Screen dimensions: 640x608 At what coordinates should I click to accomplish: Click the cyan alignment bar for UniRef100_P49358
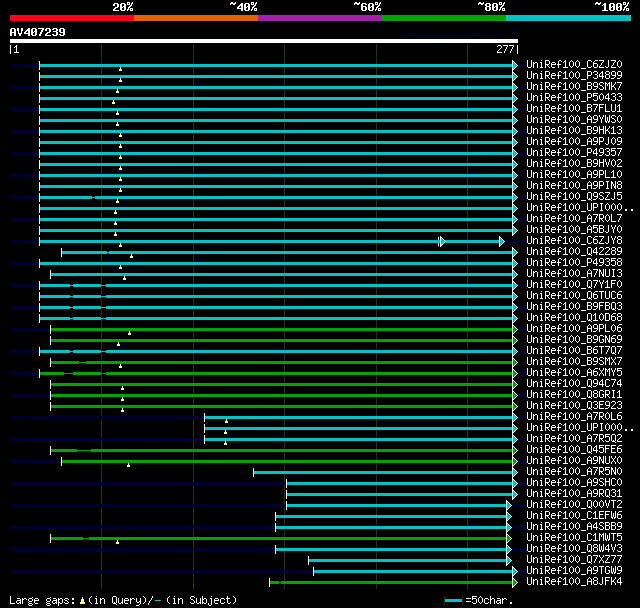(276, 264)
